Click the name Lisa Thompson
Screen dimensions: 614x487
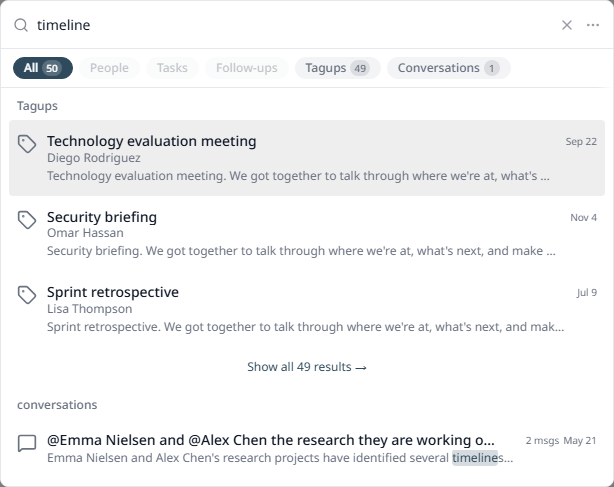point(89,309)
